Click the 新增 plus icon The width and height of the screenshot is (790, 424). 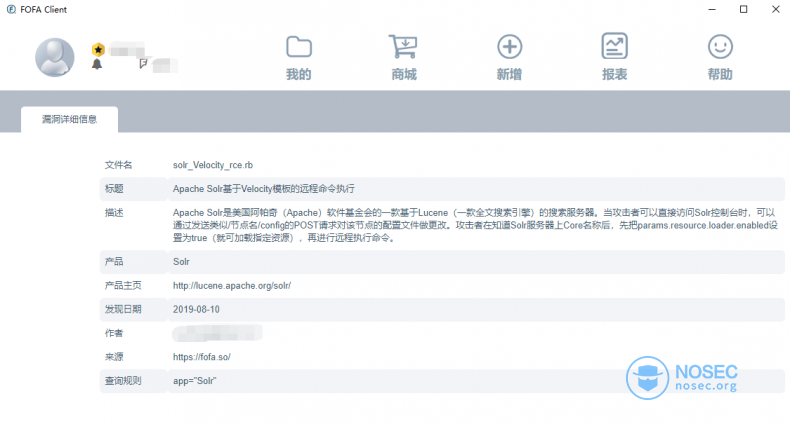pos(509,47)
